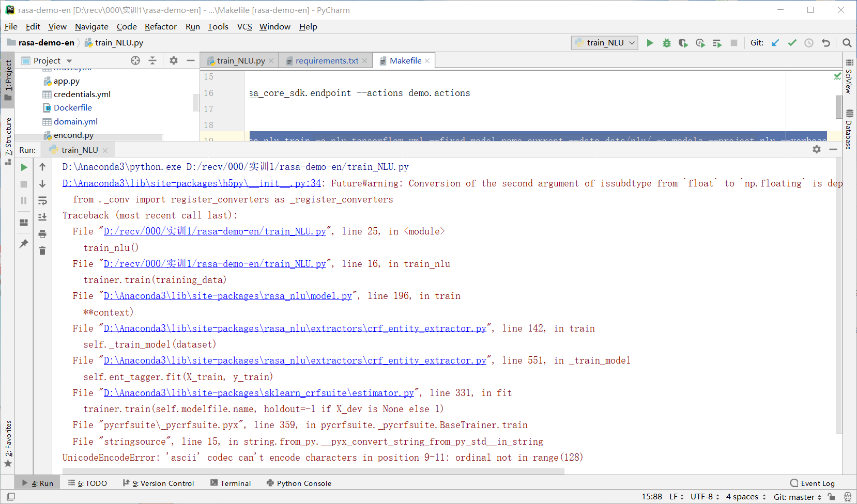Screen dimensions: 857x504
Task: Open the Database side panel
Action: [x=849, y=130]
